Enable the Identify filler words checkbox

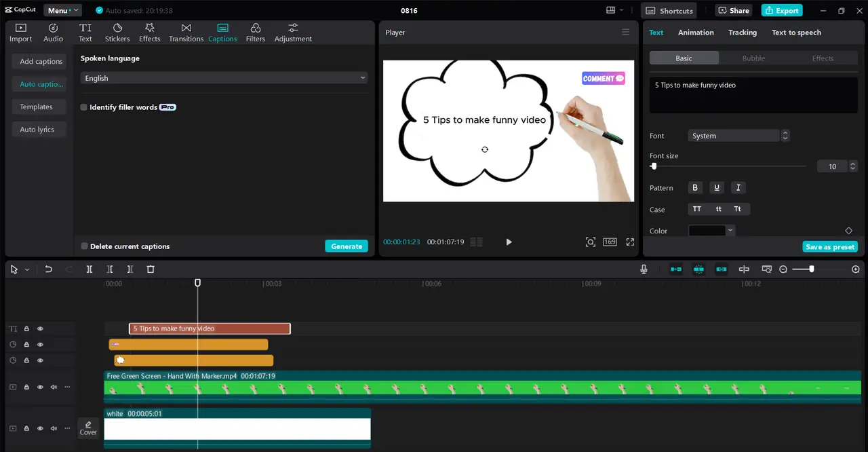[x=83, y=107]
